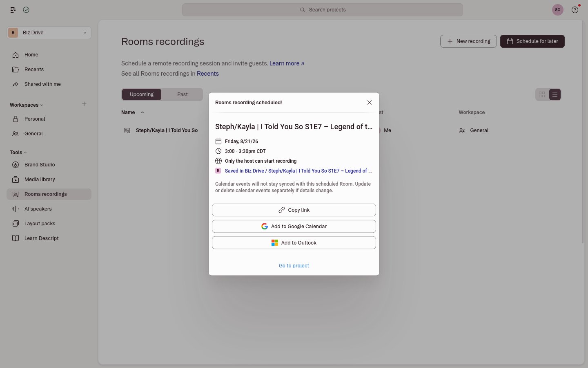Collapse the Tools section
The image size is (588, 368).
(18, 153)
